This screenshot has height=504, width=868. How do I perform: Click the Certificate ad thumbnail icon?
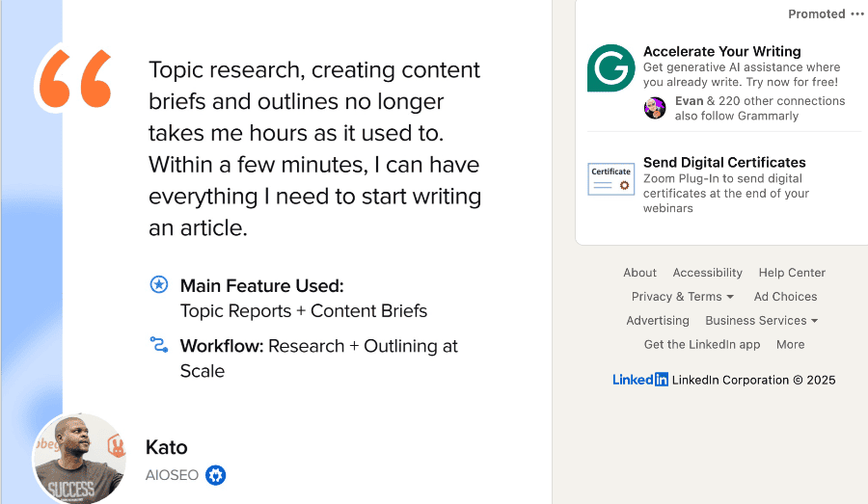pos(611,178)
